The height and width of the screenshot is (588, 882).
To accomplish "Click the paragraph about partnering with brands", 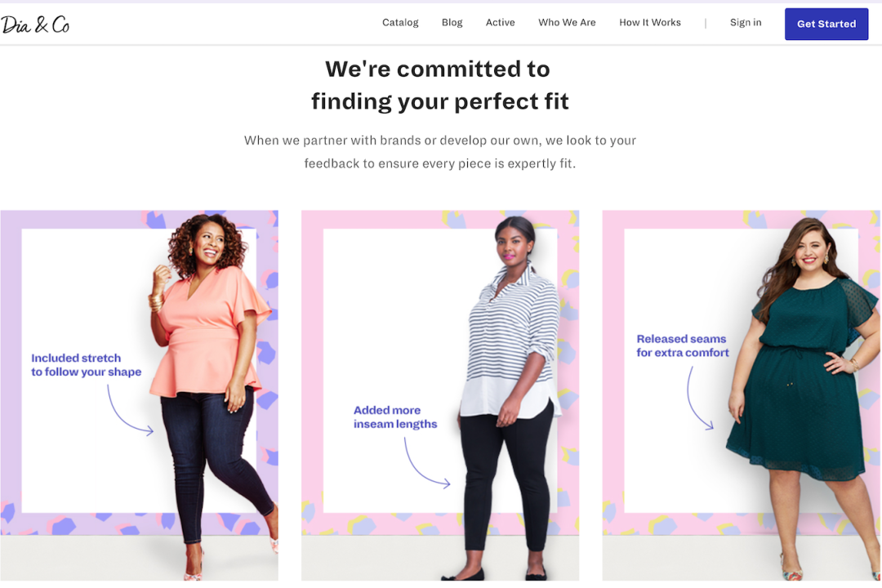I will [439, 152].
